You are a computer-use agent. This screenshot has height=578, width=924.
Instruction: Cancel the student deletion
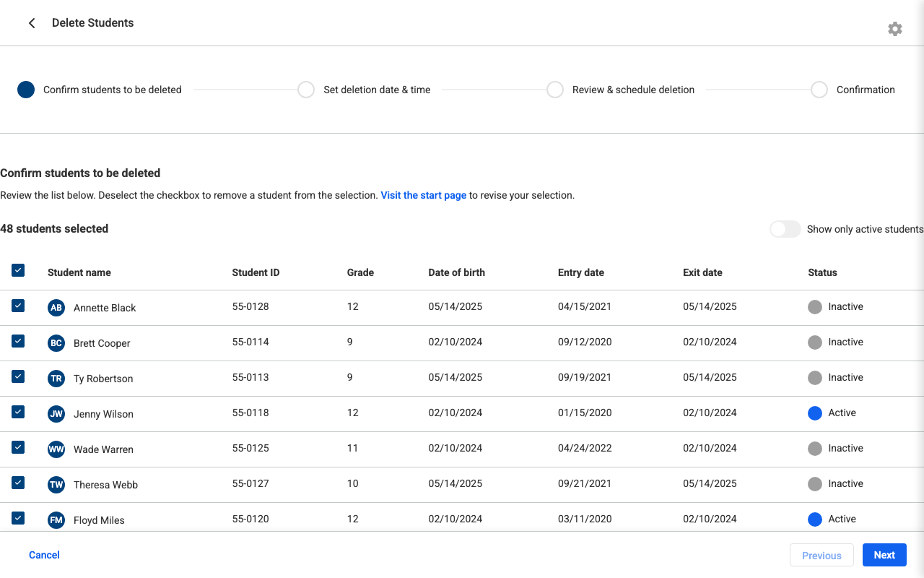pyautogui.click(x=44, y=555)
